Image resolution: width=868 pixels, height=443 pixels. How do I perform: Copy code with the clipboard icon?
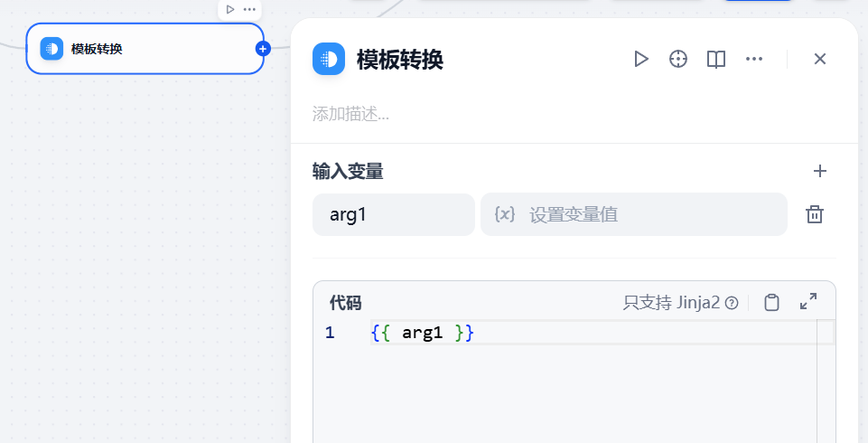tap(771, 302)
